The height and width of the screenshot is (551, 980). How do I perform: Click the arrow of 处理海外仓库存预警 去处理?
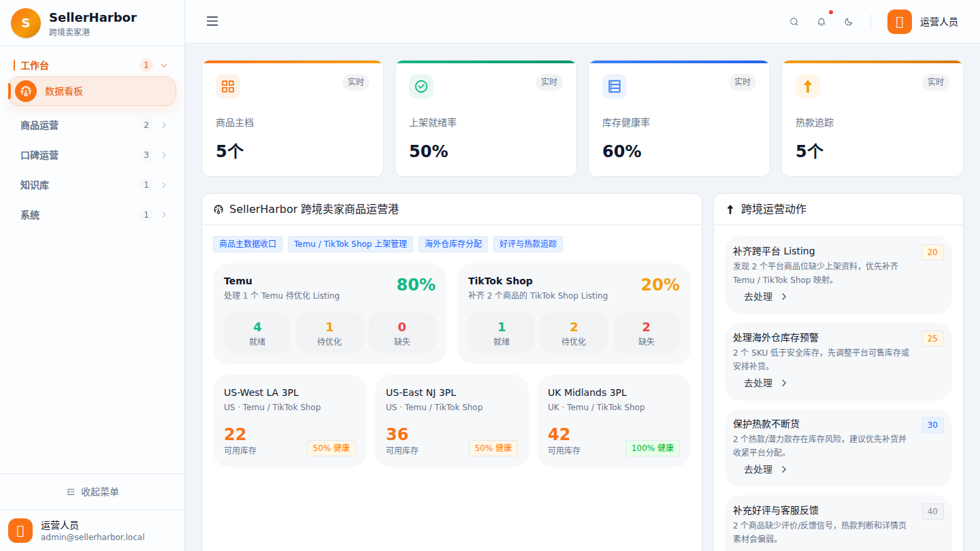click(784, 383)
